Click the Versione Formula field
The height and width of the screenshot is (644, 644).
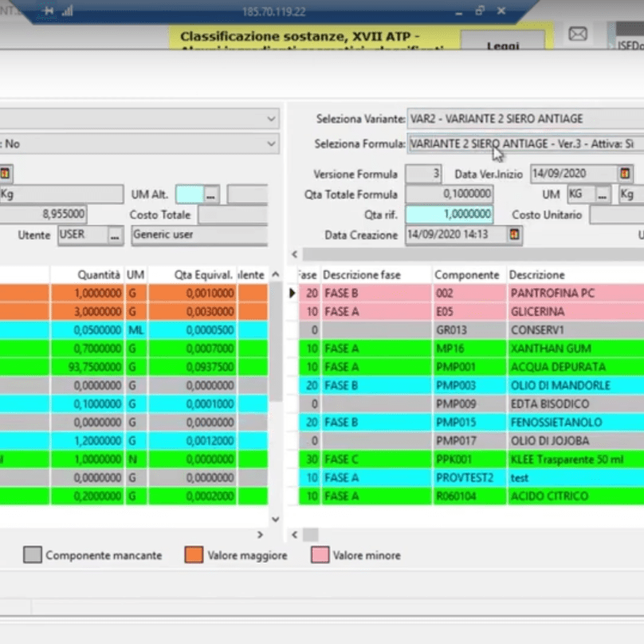coord(423,174)
